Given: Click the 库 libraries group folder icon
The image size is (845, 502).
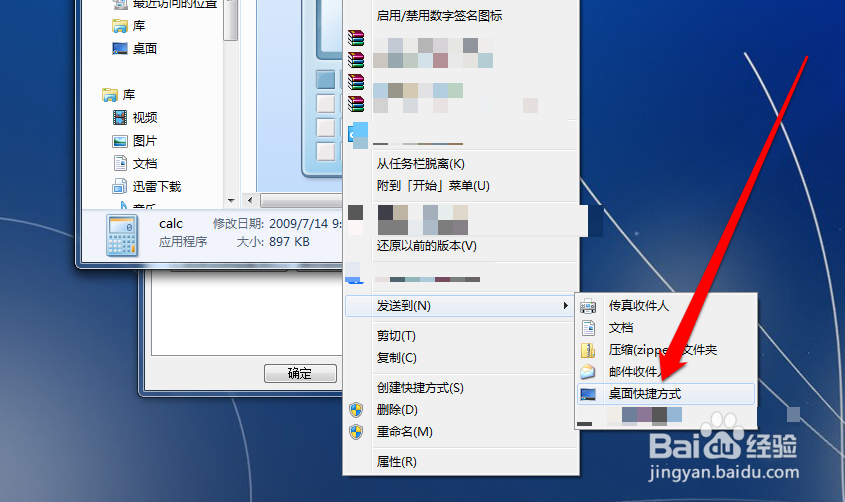Looking at the screenshot, I should click(x=110, y=95).
